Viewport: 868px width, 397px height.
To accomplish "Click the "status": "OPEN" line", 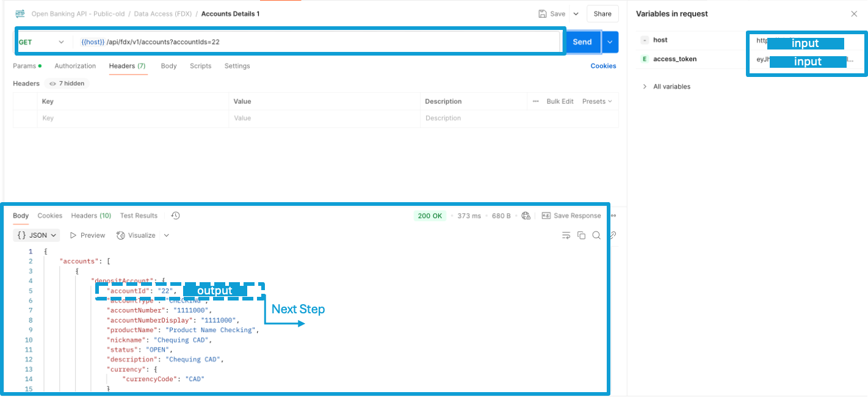I will (140, 349).
